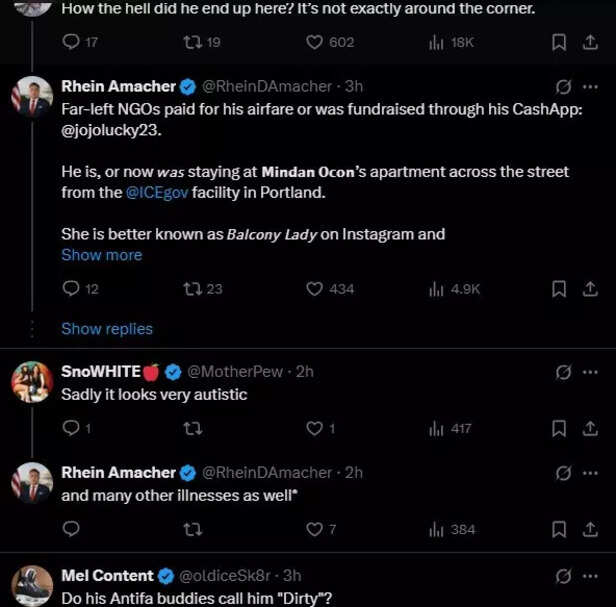Expand the Show replies thread

(x=107, y=328)
